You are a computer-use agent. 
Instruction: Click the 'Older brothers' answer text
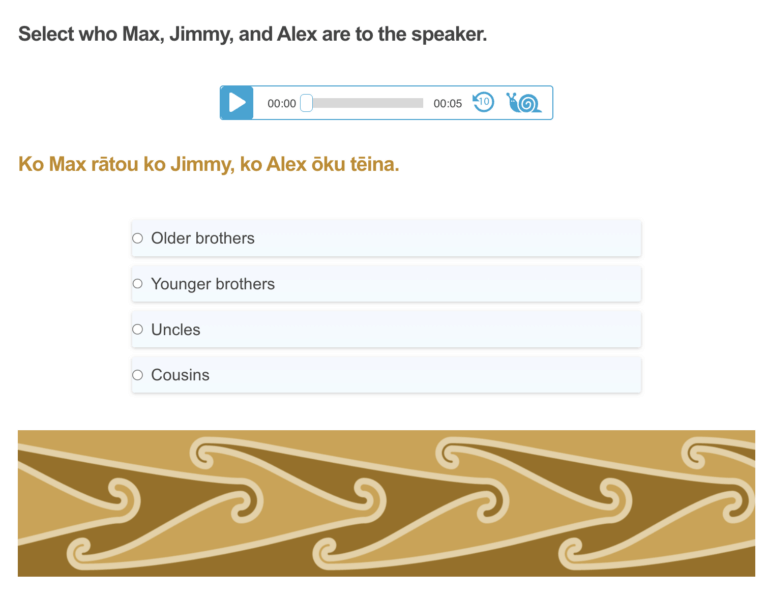tap(203, 238)
